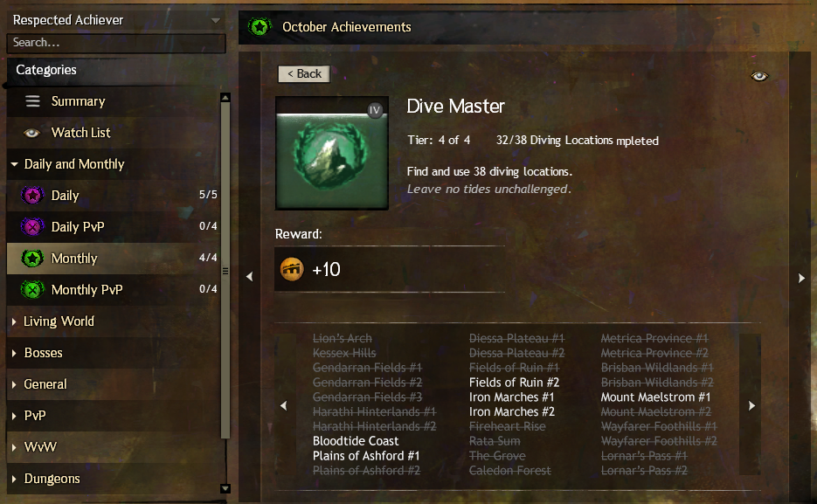The width and height of the screenshot is (817, 504).
Task: Go back with the Back button
Action: 304,74
